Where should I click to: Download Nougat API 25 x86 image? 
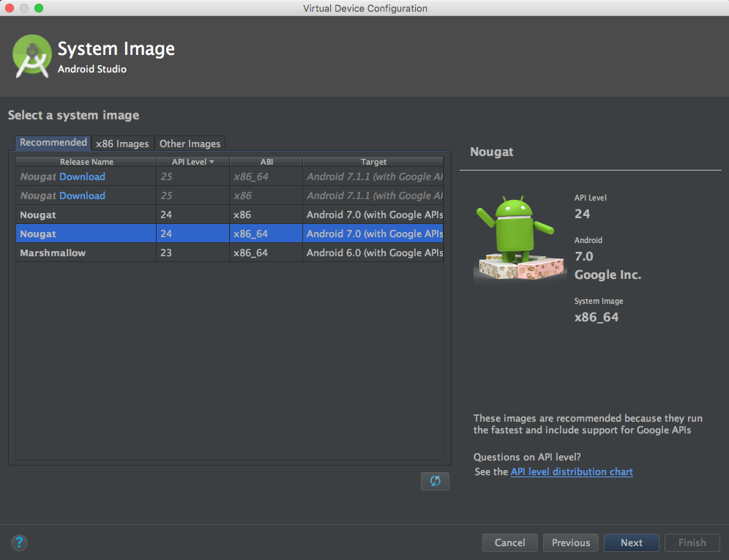click(82, 195)
